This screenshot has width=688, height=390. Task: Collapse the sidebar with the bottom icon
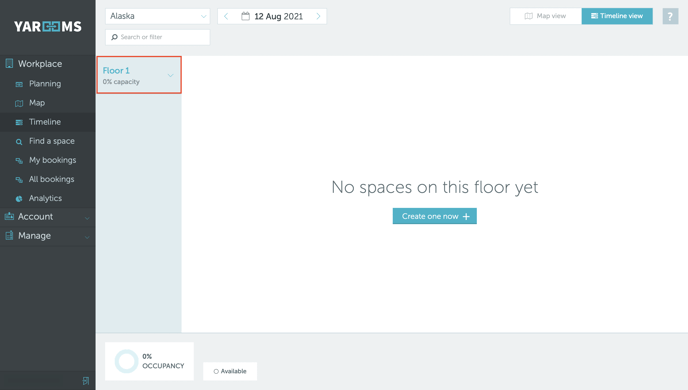point(86,381)
